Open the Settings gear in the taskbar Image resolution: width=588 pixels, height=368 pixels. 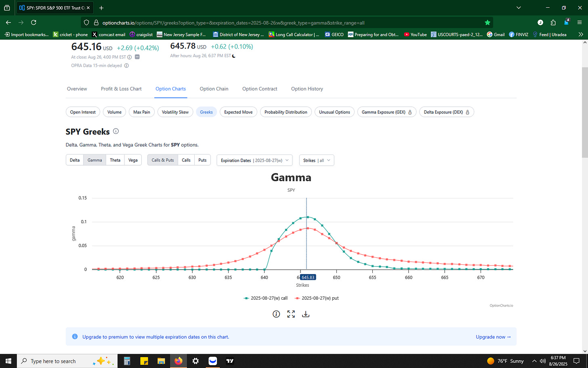195,361
